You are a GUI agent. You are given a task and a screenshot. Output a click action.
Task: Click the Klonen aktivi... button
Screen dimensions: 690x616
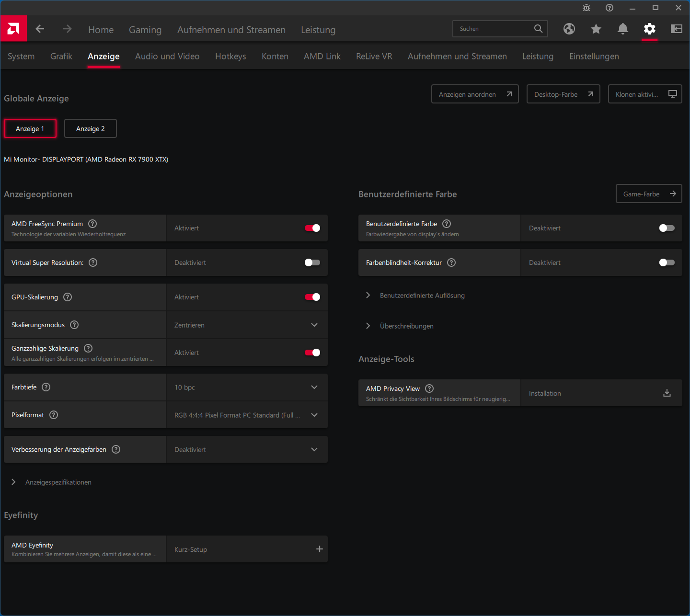[x=645, y=94]
